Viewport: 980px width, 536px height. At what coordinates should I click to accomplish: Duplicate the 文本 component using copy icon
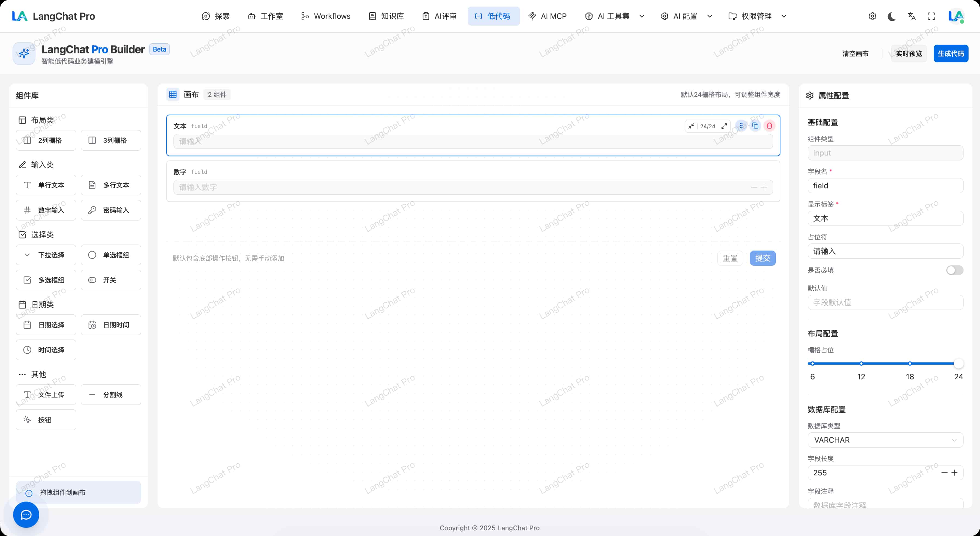click(755, 126)
